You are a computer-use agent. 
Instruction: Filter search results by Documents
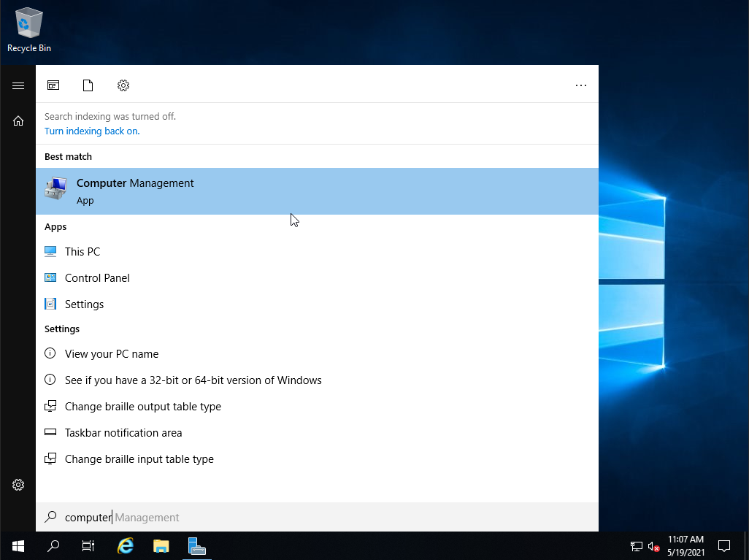coord(88,85)
